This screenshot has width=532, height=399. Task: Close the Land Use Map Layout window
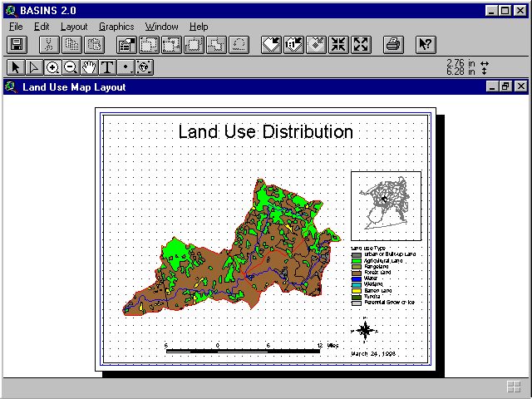click(521, 86)
